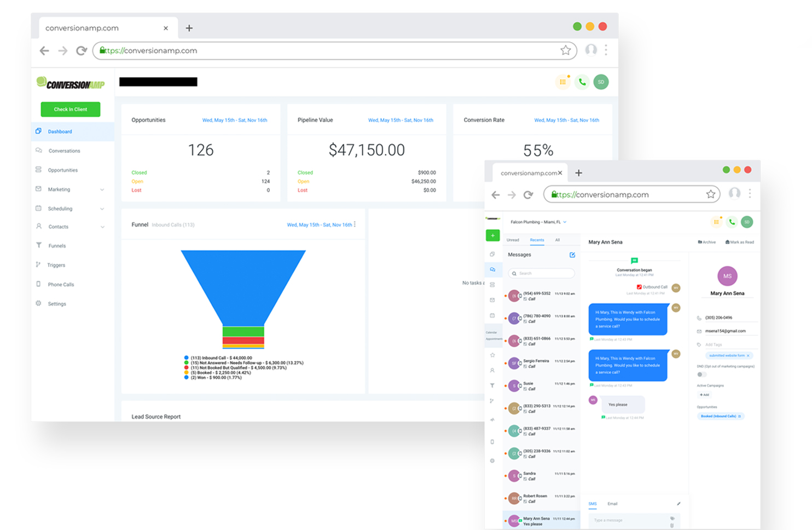This screenshot has height=530, width=812.
Task: Switch to the Unread messages tab
Action: tap(513, 240)
